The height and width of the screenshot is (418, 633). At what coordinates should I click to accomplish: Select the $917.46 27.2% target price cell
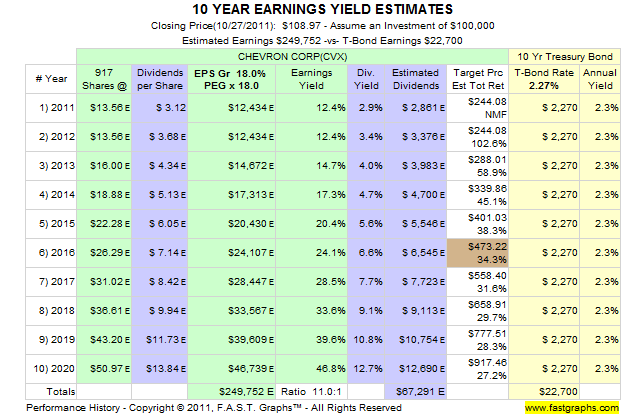(x=478, y=369)
